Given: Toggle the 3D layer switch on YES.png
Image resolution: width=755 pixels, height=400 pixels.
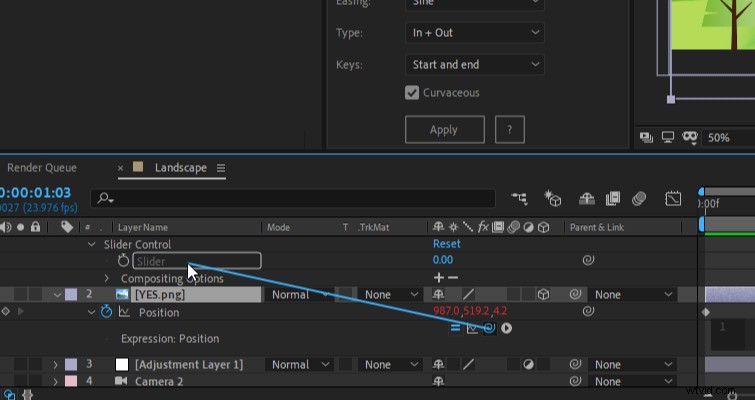Looking at the screenshot, I should pyautogui.click(x=543, y=294).
